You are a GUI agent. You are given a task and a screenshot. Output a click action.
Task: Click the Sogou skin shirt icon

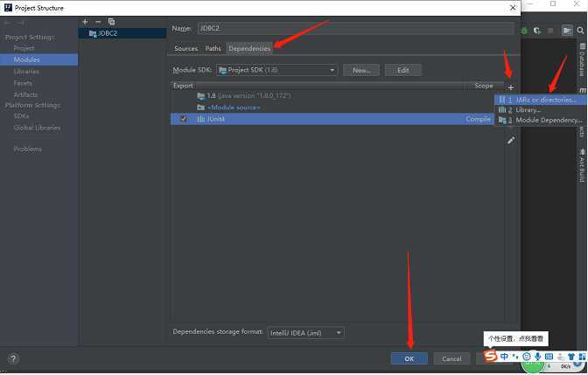click(x=571, y=357)
